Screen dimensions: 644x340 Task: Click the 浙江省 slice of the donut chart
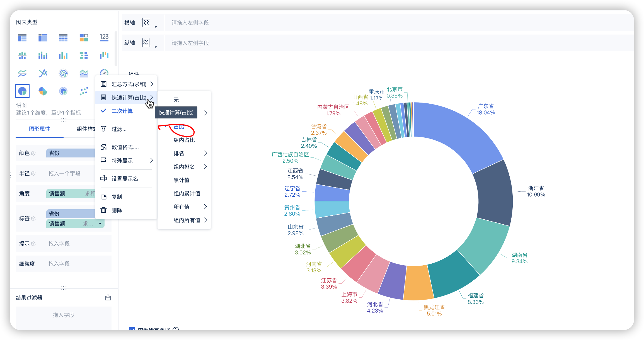coord(493,194)
